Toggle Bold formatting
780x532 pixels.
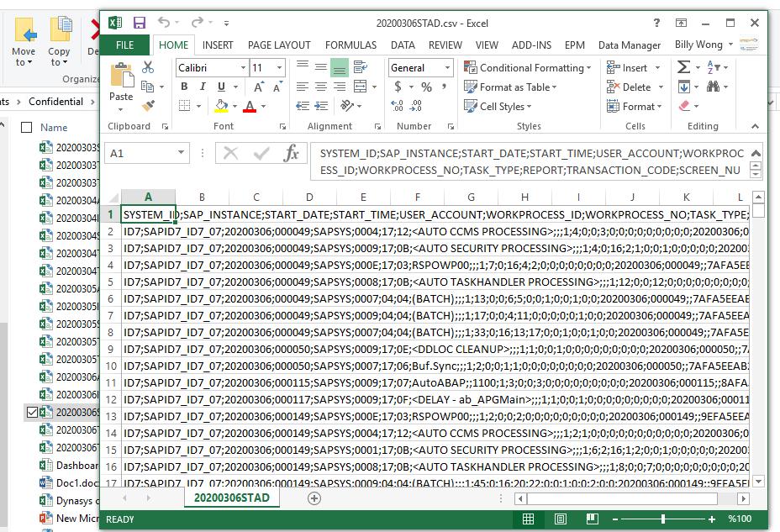pyautogui.click(x=185, y=87)
